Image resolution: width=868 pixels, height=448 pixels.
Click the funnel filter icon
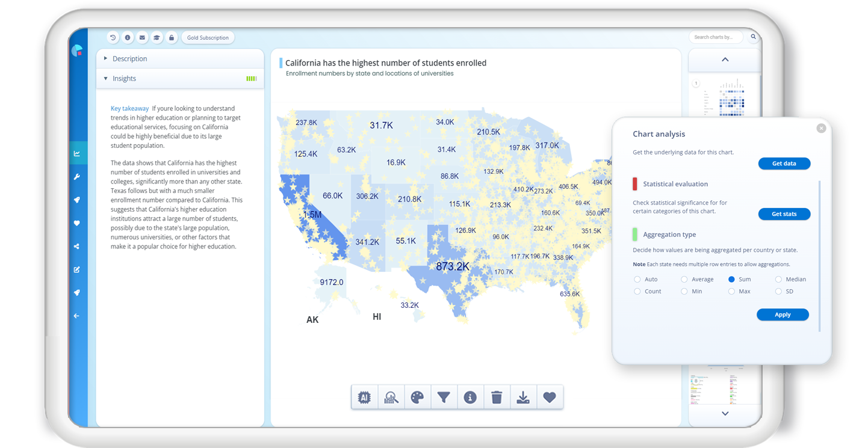click(x=444, y=397)
